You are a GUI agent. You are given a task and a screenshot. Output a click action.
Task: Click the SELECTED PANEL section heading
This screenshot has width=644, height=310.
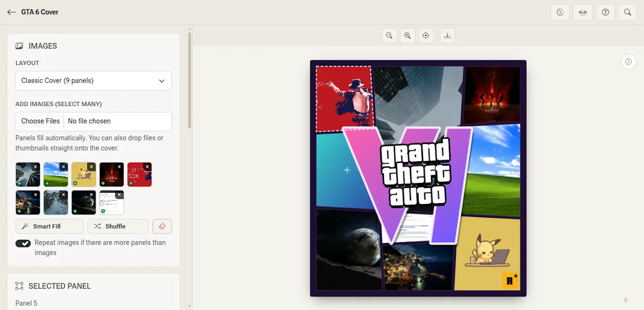pyautogui.click(x=60, y=286)
